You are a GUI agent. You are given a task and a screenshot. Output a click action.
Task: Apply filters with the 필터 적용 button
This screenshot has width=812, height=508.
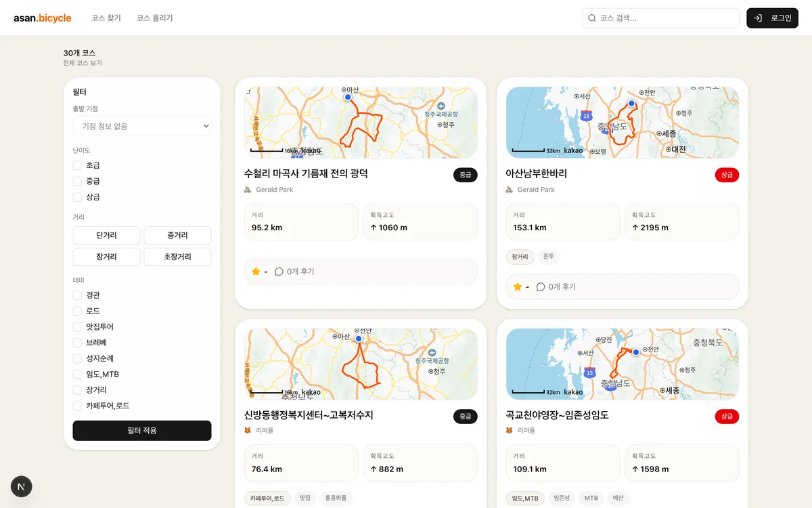coord(142,431)
